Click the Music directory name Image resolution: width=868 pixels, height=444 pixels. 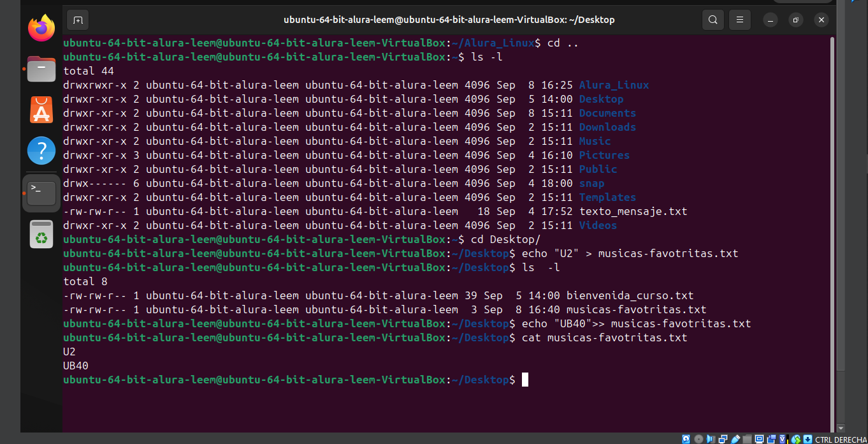595,141
